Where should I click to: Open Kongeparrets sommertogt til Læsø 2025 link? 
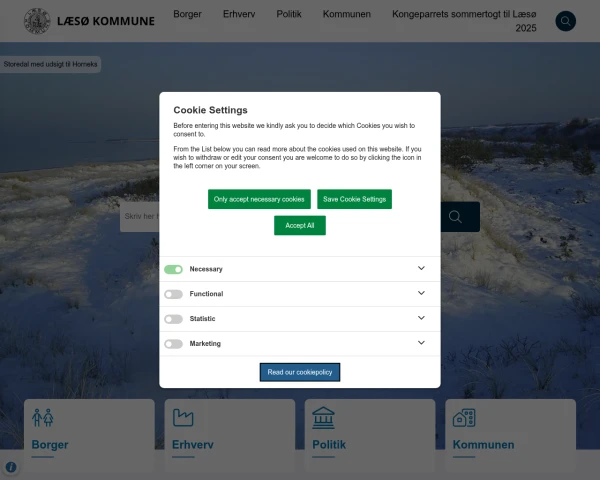464,21
